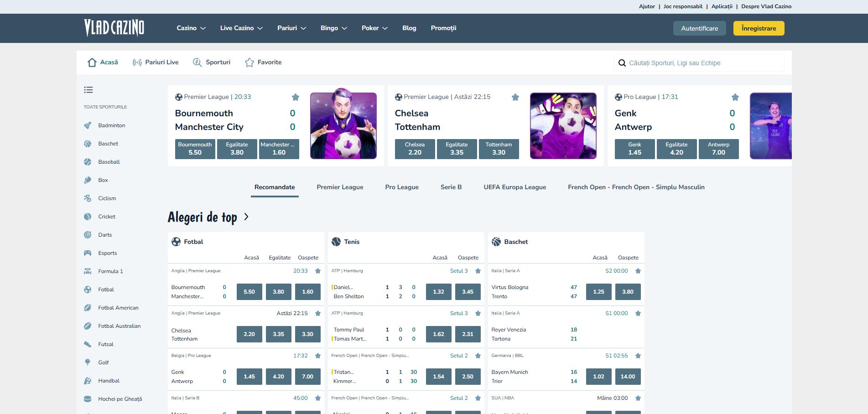Select the Cricket icon in sidebar
The width and height of the screenshot is (868, 414).
click(x=88, y=217)
